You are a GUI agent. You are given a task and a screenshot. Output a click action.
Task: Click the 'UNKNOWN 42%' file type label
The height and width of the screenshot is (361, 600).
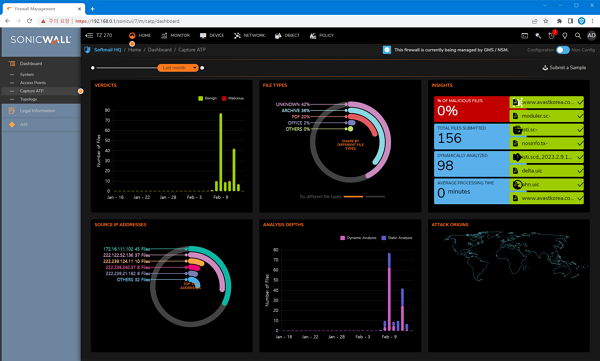293,104
